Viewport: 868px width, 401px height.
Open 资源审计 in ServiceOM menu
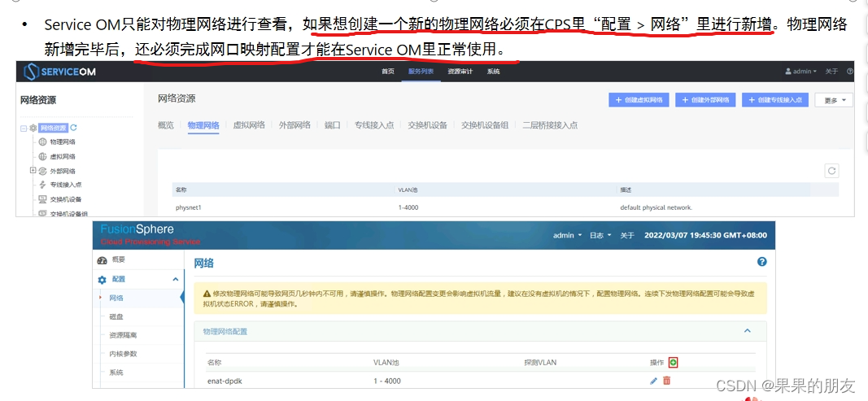460,72
